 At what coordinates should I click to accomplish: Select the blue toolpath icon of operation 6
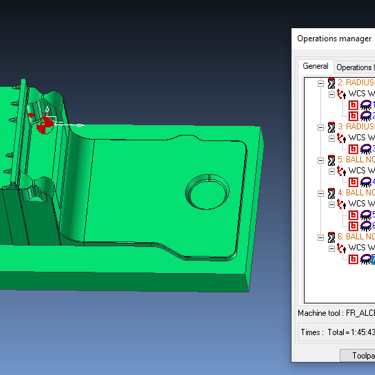(366, 226)
